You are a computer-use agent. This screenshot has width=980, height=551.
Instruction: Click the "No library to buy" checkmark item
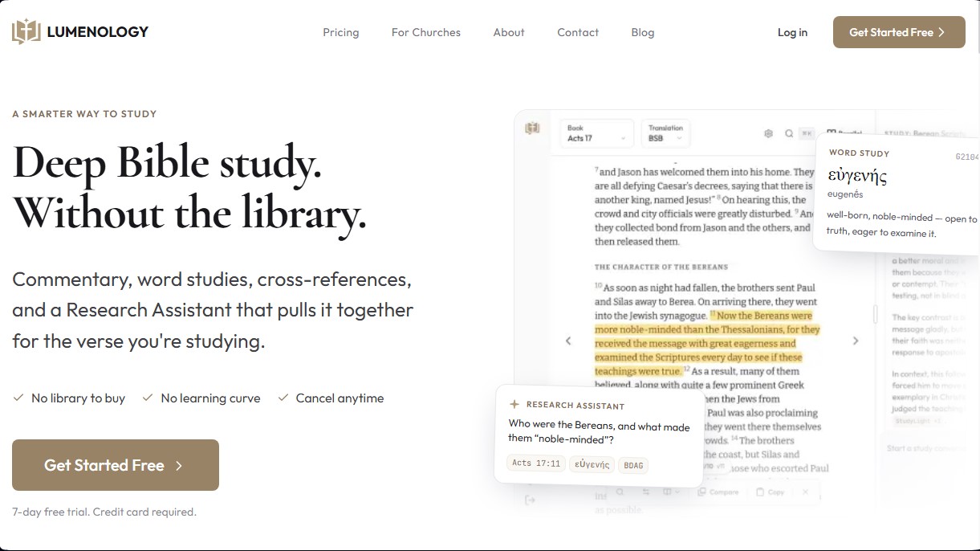(70, 398)
